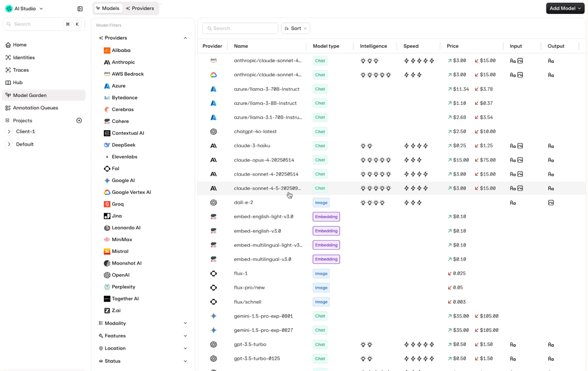Filter by DeepSeek provider icon
The height and width of the screenshot is (371, 588).
107,145
